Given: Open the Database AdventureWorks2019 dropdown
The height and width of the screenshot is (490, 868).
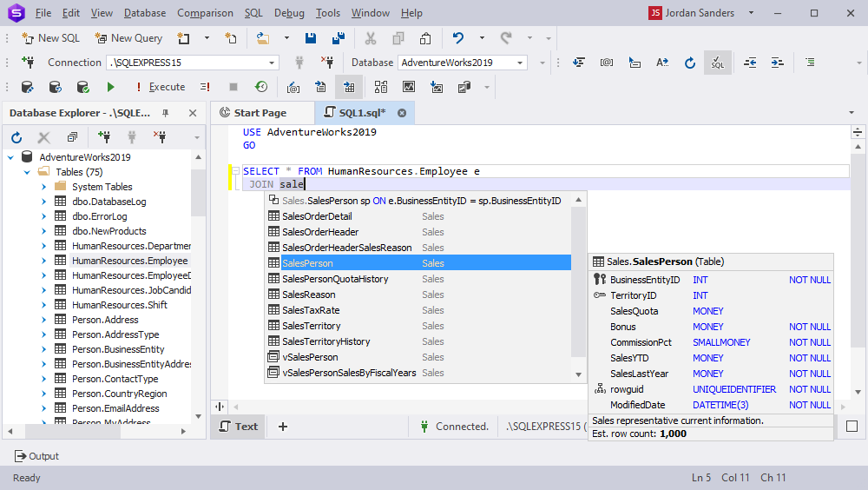Looking at the screenshot, I should pyautogui.click(x=520, y=63).
